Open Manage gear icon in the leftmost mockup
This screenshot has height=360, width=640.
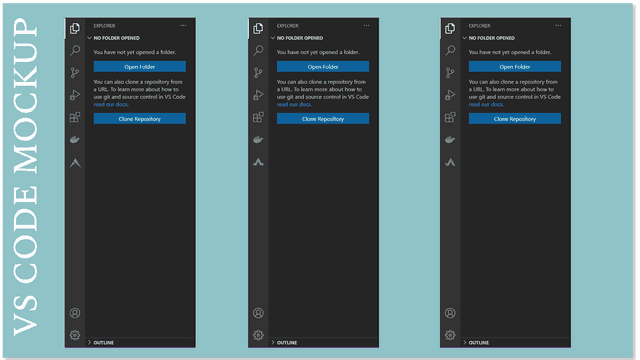[75, 335]
